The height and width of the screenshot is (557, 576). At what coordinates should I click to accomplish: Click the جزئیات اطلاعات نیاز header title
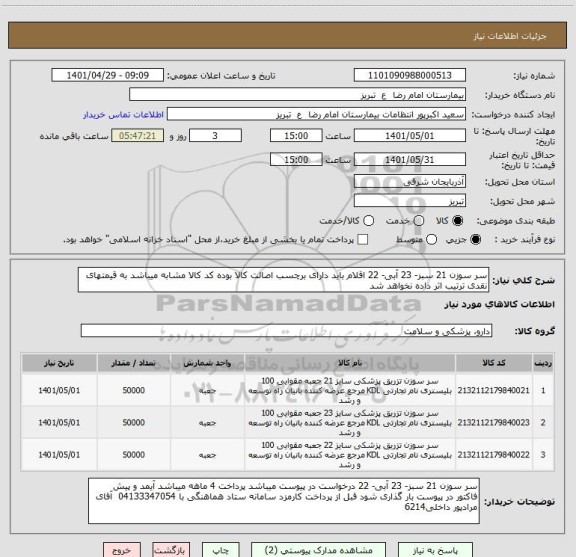tap(510, 36)
